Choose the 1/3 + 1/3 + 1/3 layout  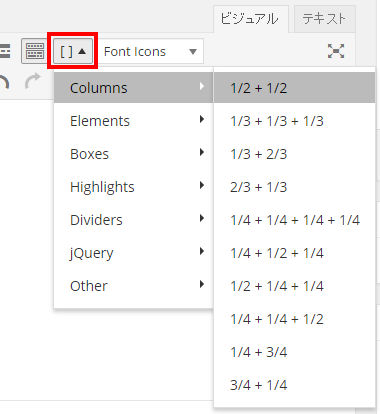(x=294, y=121)
